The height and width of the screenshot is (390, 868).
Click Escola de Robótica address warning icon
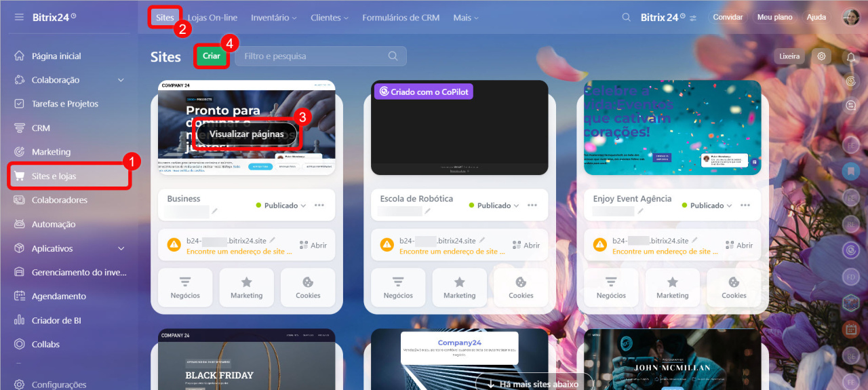[387, 245]
